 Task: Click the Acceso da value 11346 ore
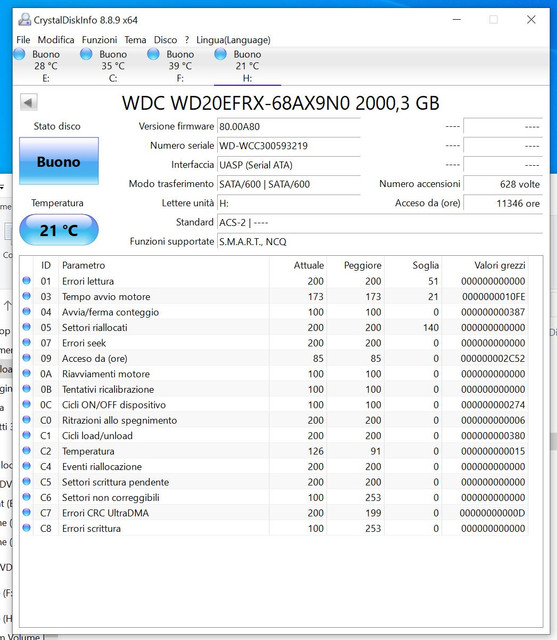(x=503, y=203)
